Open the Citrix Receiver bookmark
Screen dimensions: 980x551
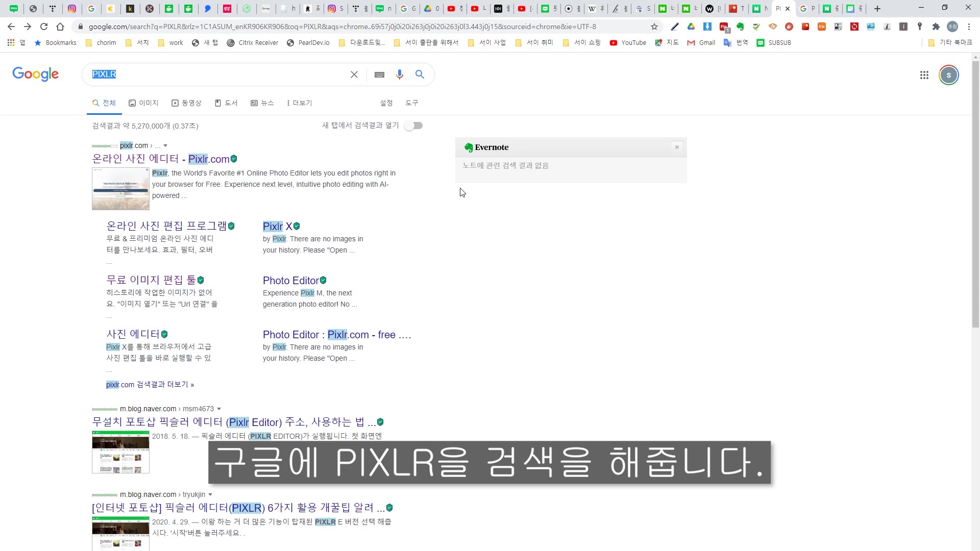(x=253, y=43)
